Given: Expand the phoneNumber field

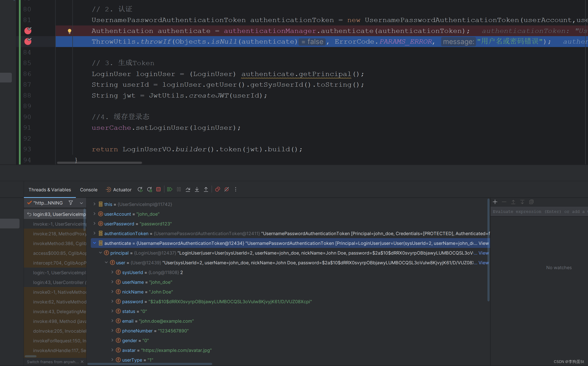Looking at the screenshot, I should click(x=112, y=330).
